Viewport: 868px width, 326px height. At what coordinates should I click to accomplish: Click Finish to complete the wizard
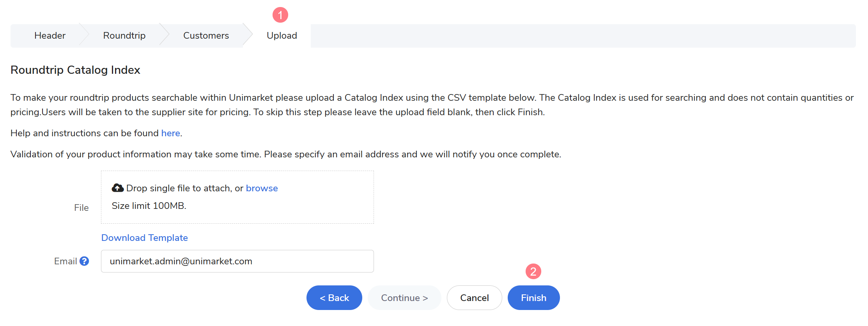533,298
